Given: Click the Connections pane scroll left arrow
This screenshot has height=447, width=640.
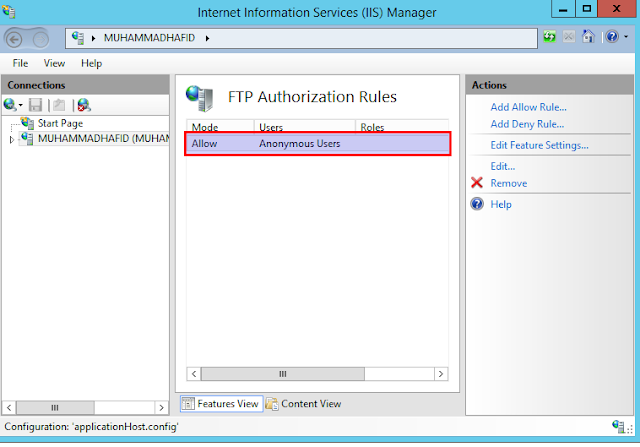Looking at the screenshot, I should [9, 407].
